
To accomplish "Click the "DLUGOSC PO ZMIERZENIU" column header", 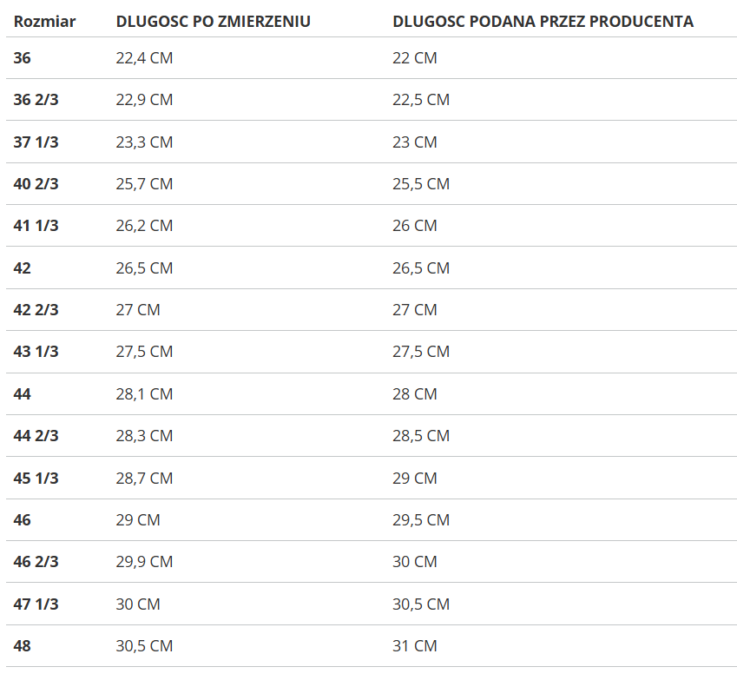I will 213,21.
